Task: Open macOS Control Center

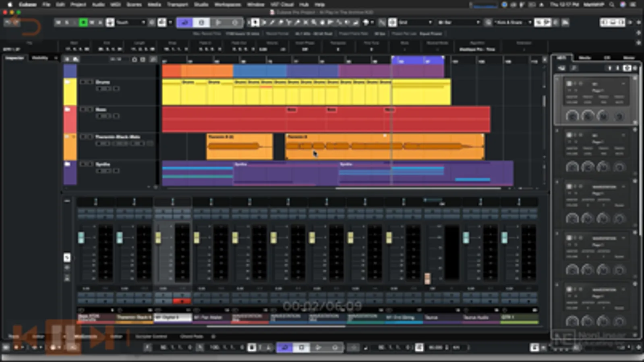Action: (x=634, y=4)
